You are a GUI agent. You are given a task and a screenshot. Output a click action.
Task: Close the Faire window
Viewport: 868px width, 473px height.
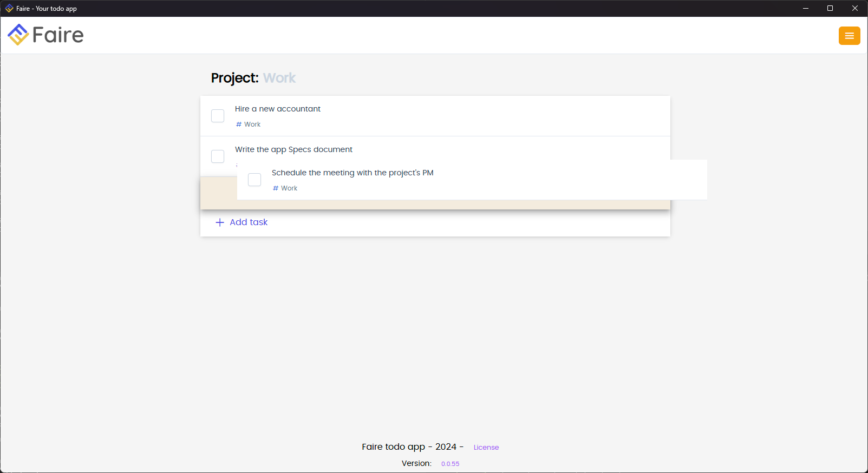[855, 8]
